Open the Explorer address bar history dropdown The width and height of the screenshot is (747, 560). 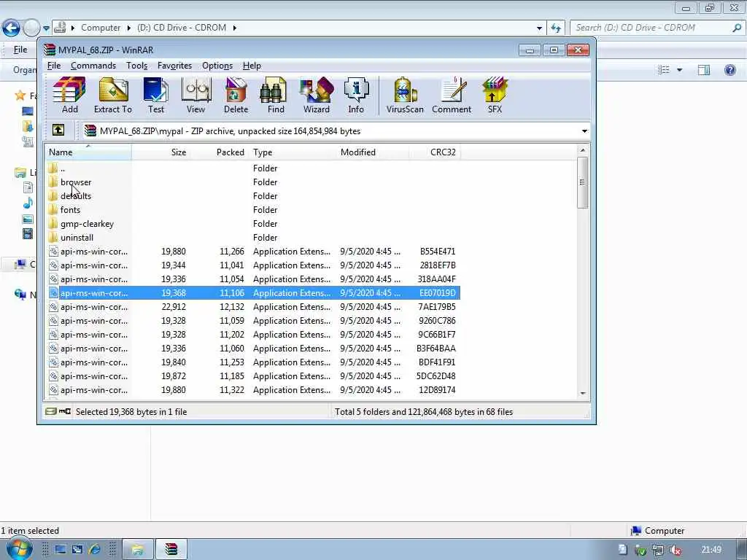click(539, 28)
